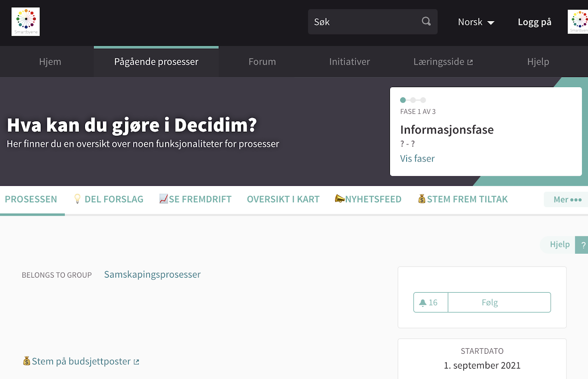This screenshot has height=379, width=588.
Task: Open the Hjelp item in the main navigation
Action: [x=538, y=61]
